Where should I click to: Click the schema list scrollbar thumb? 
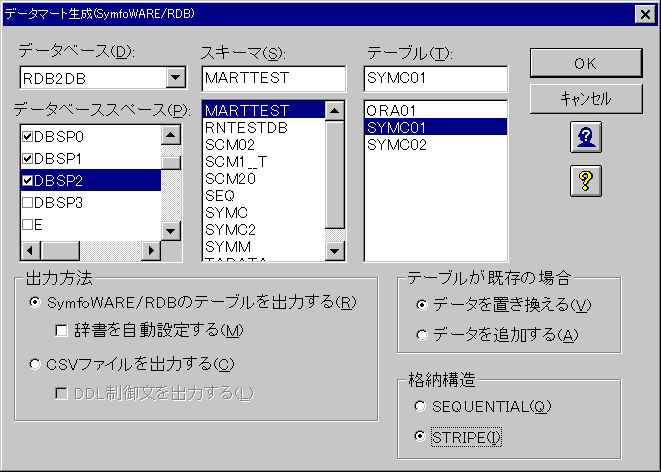(x=335, y=175)
